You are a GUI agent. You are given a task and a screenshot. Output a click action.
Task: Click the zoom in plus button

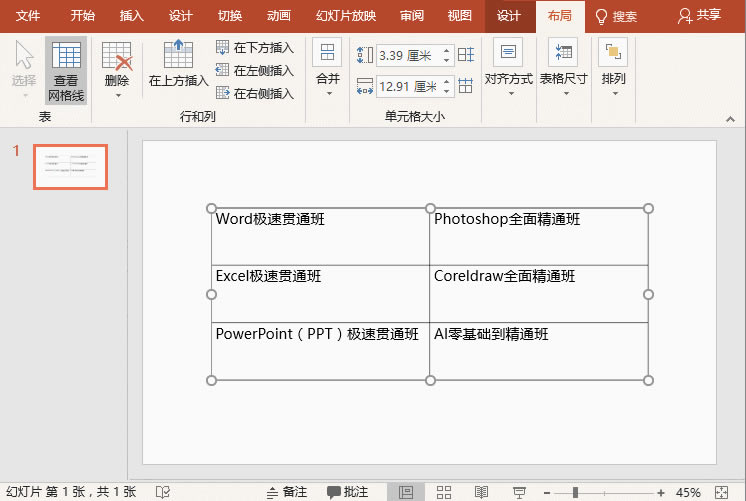pyautogui.click(x=660, y=493)
